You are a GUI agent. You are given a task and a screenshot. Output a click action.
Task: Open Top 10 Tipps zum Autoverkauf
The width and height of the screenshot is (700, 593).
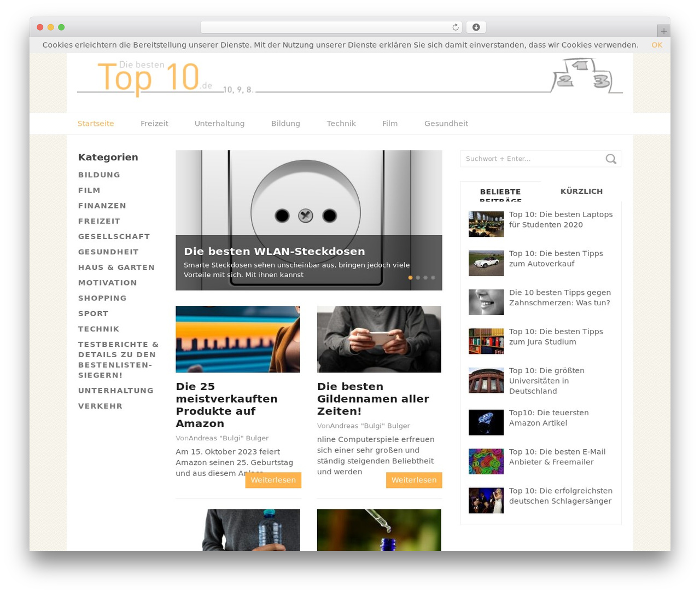(x=556, y=259)
